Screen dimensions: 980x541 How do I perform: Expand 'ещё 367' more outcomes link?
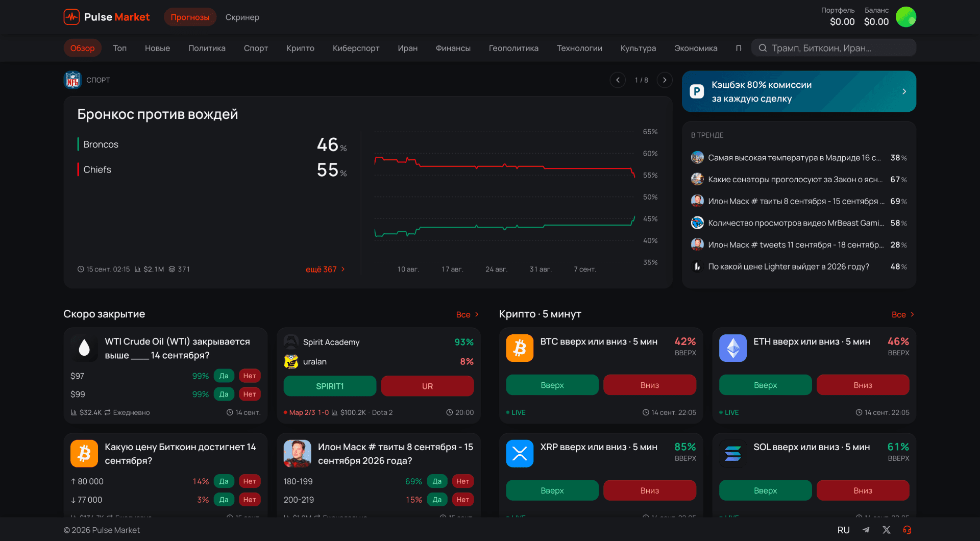[326, 269]
